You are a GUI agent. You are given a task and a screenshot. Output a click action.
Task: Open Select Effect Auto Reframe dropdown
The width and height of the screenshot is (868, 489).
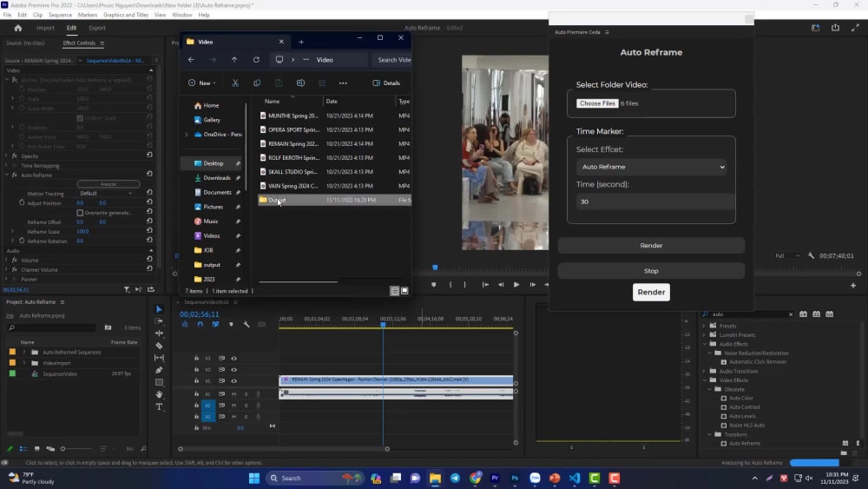click(x=651, y=167)
